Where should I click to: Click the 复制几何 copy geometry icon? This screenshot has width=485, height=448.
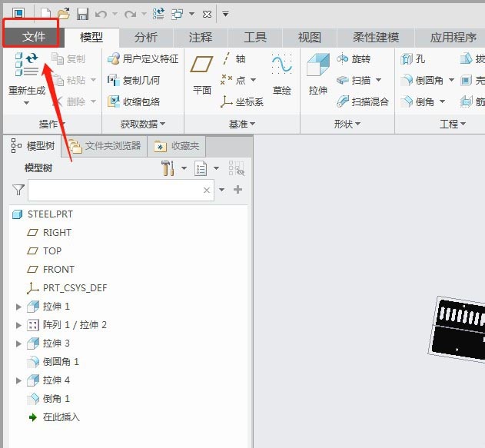(x=114, y=80)
